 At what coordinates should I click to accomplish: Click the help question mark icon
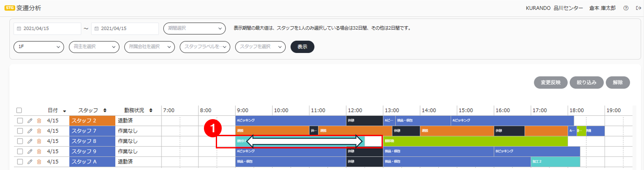(626, 8)
